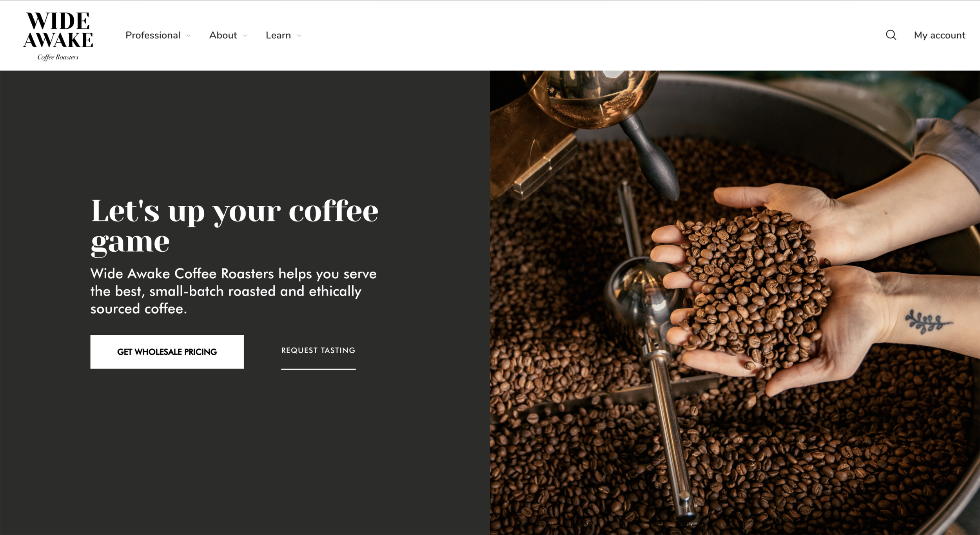Click the Wide Awake logo

pos(58,36)
